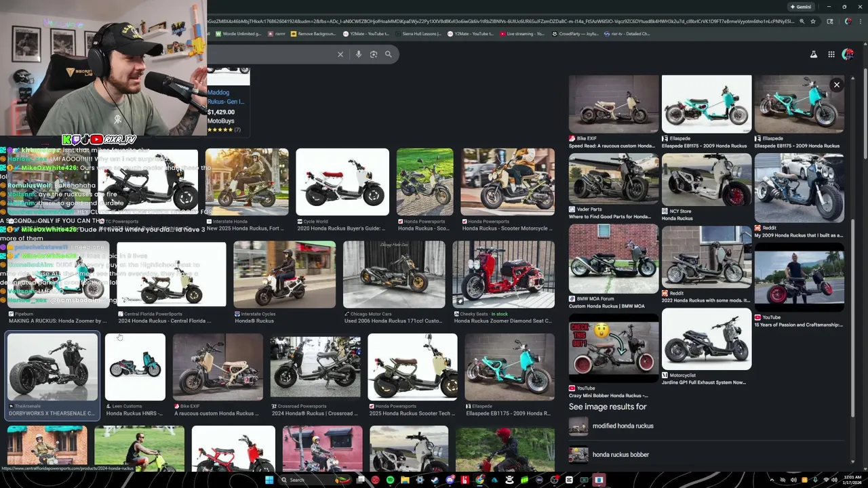Click the Gemini button in Chrome
This screenshot has width=868, height=488.
[x=801, y=7]
